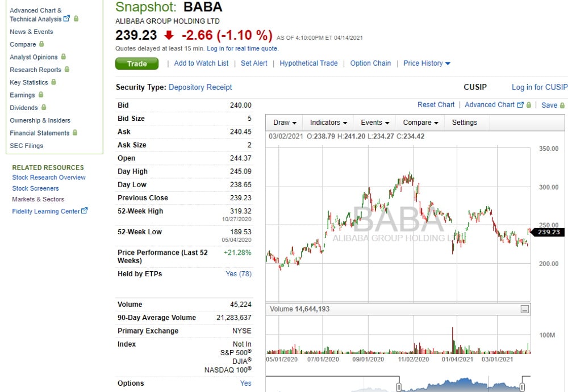Image resolution: width=568 pixels, height=392 pixels.
Task: Open Fidelity Learning Center link
Action: [x=46, y=212]
